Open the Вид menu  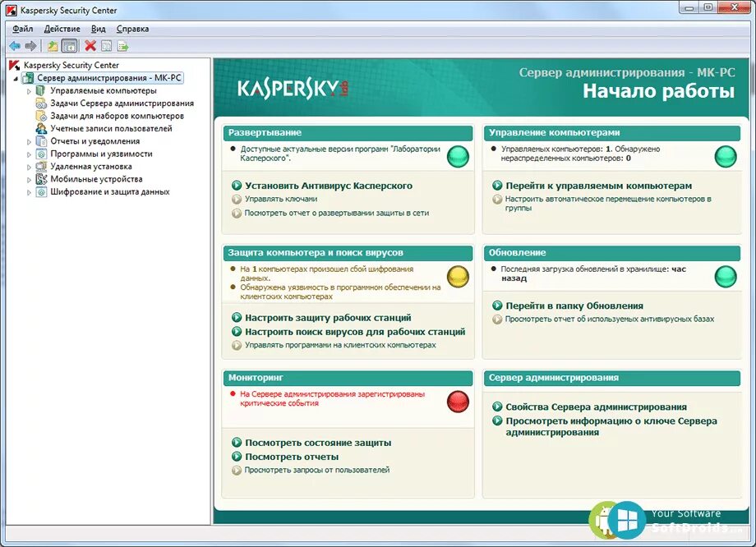[x=99, y=29]
